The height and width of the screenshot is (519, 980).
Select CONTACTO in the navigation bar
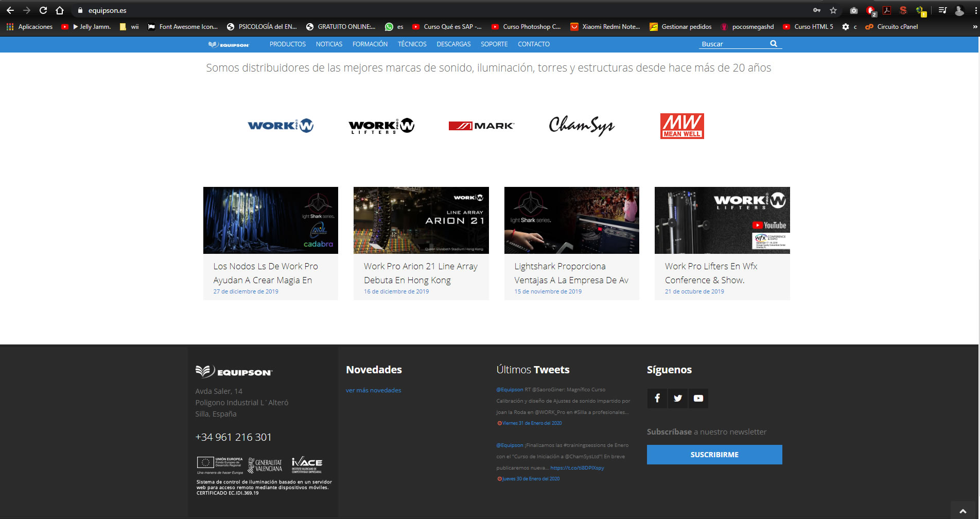point(533,44)
